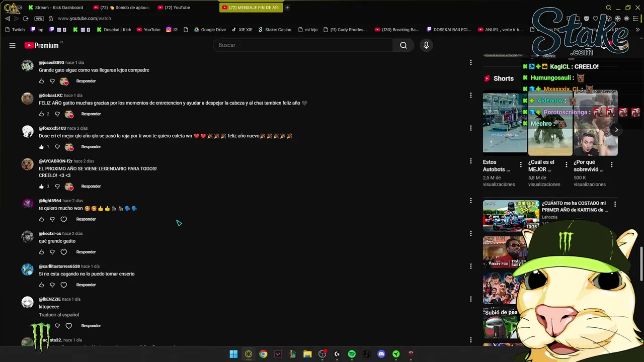Open options menu for @lkENZZIE comment

(x=471, y=299)
